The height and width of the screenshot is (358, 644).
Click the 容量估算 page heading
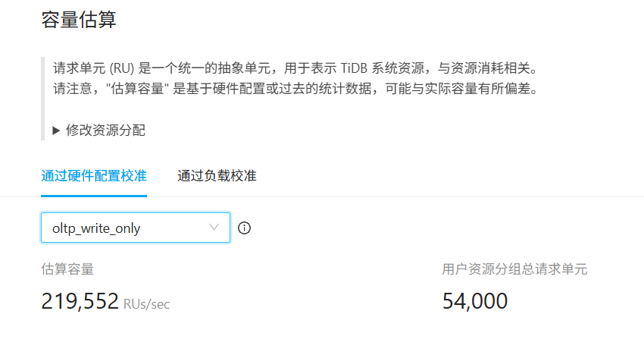(x=79, y=20)
